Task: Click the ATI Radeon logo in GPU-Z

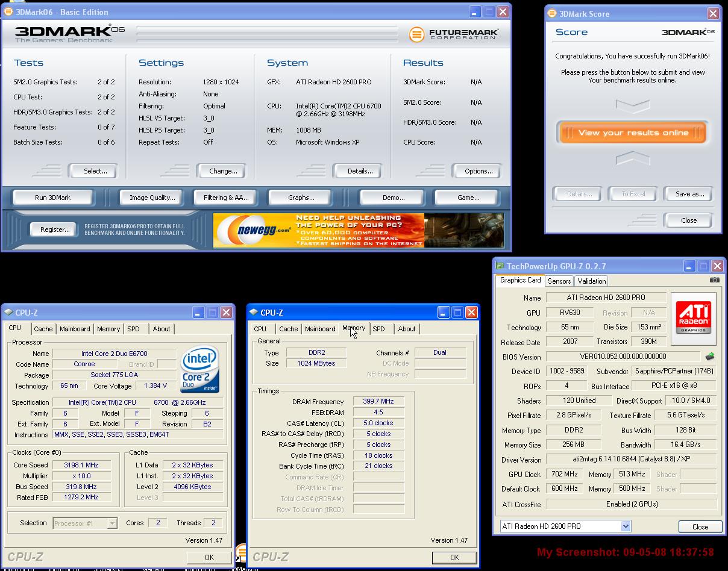Action: [694, 319]
